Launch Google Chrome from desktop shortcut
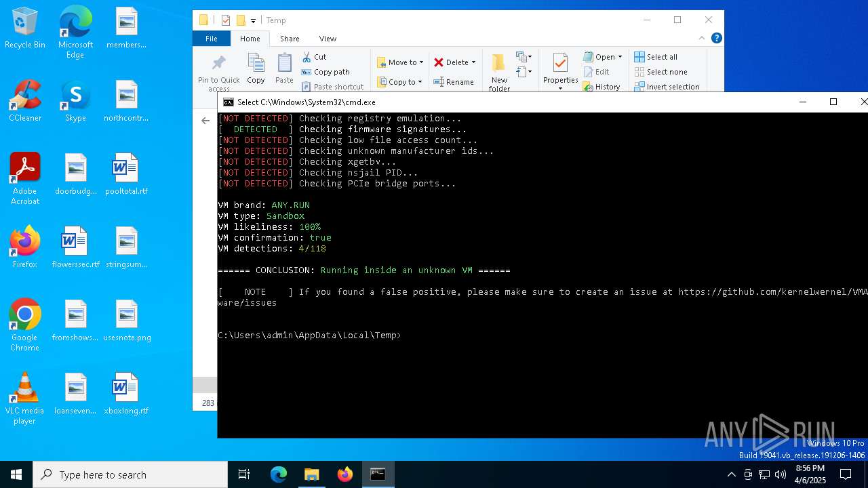 pyautogui.click(x=25, y=325)
